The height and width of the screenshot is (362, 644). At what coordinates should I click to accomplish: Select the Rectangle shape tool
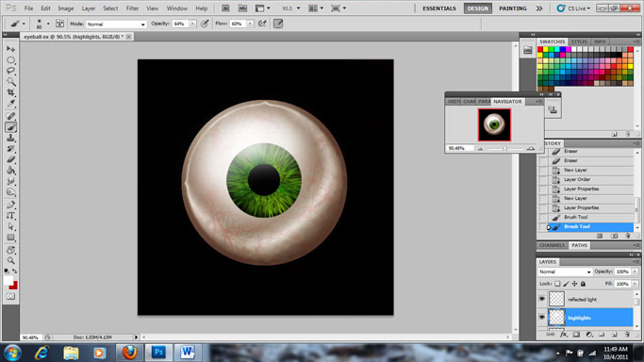click(10, 238)
